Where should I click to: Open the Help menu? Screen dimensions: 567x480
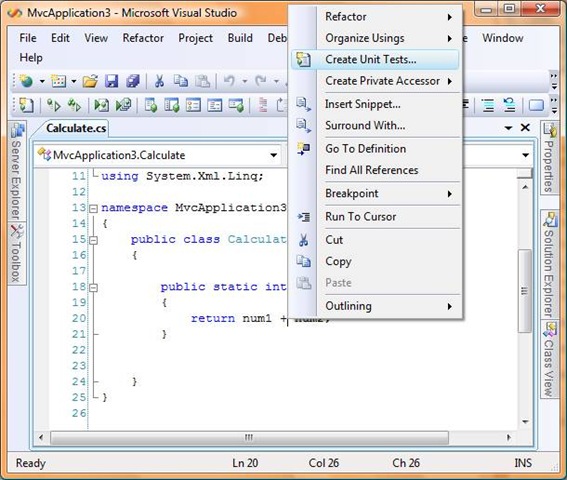pos(31,58)
